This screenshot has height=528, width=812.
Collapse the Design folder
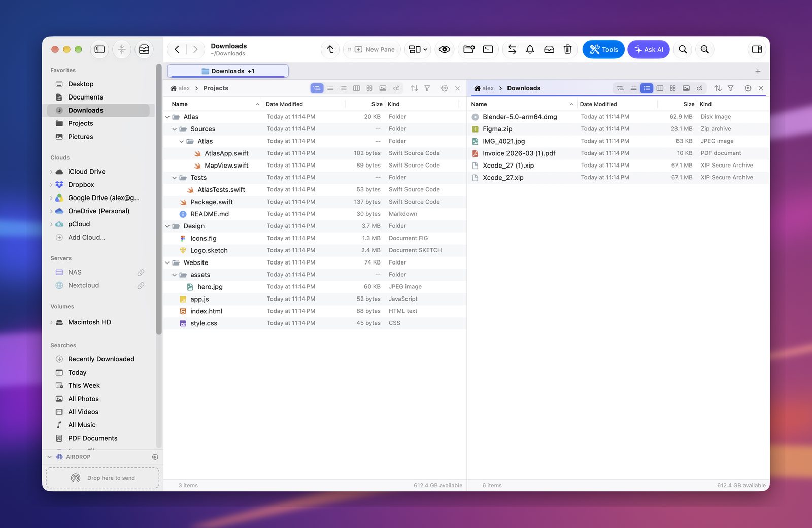click(x=167, y=226)
